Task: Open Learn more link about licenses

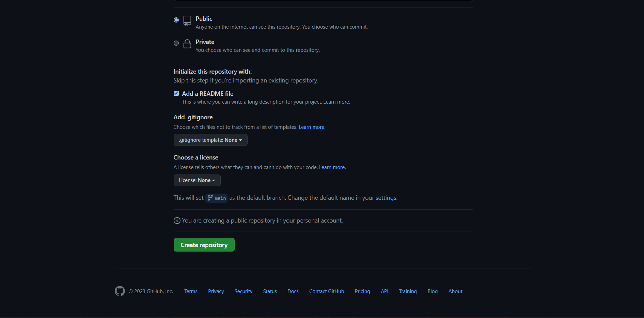Action: point(332,167)
